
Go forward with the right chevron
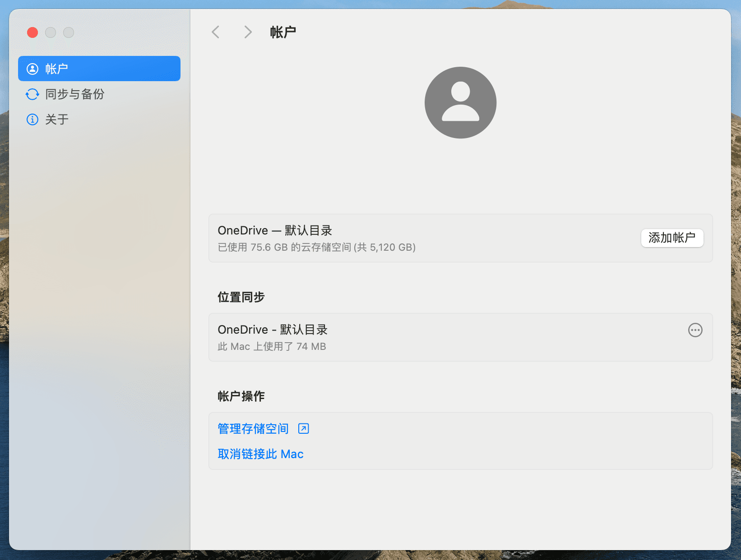[x=248, y=32]
